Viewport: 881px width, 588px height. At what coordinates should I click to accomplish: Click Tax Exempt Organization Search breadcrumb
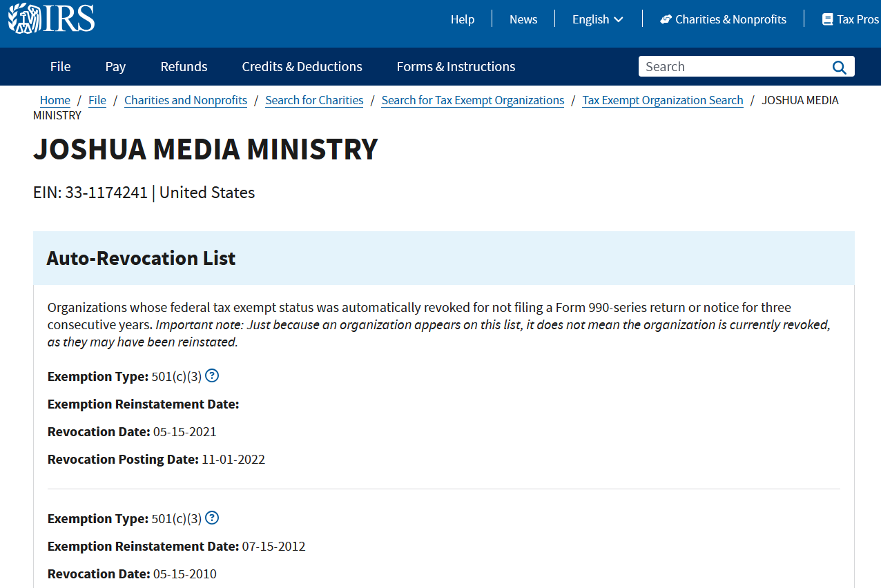(663, 100)
